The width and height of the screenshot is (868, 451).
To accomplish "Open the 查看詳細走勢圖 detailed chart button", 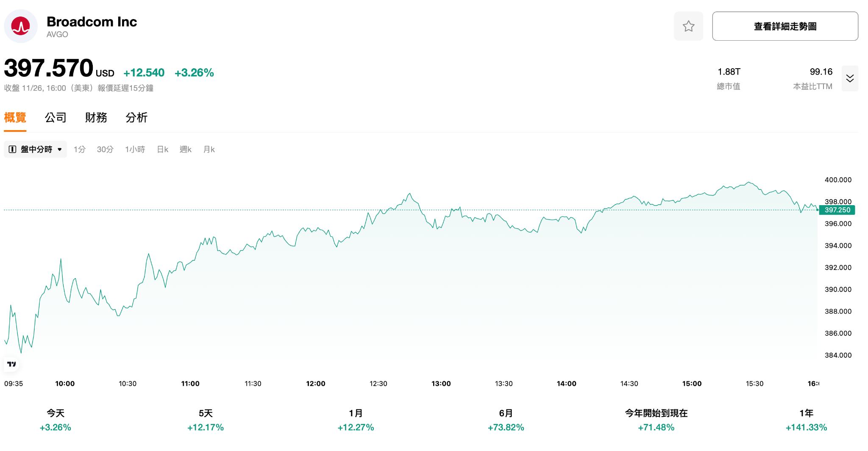I will coord(785,26).
